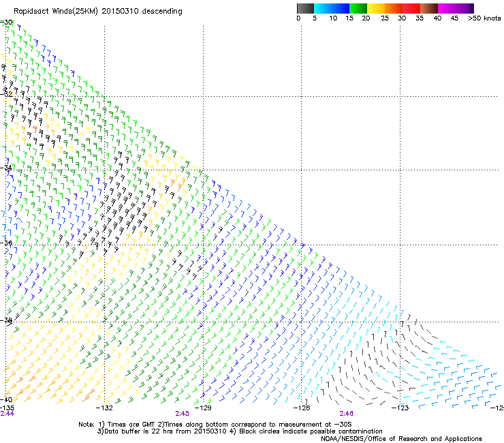Click the '-36' latitude axis label

(6, 243)
